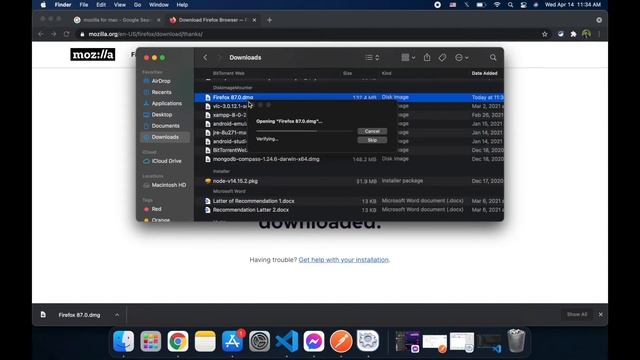Screen dimensions: 640x360
Task: Select Macintosh HD in sidebar
Action: 169,185
